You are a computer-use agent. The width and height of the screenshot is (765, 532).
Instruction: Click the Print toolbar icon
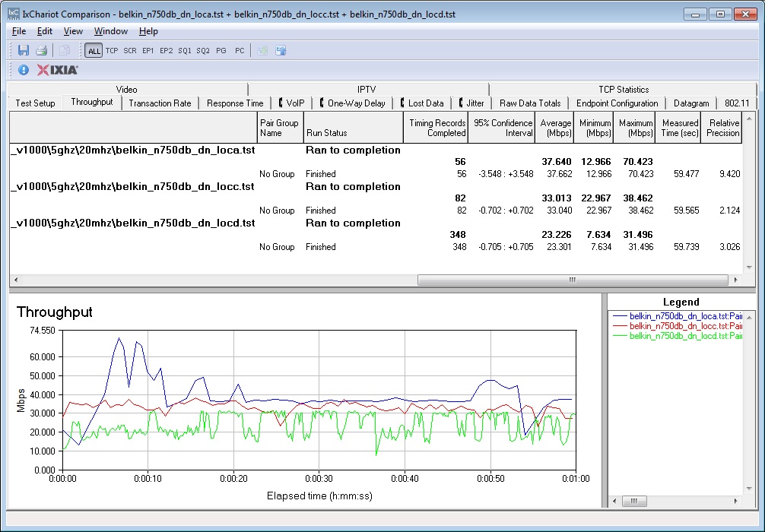tap(42, 50)
